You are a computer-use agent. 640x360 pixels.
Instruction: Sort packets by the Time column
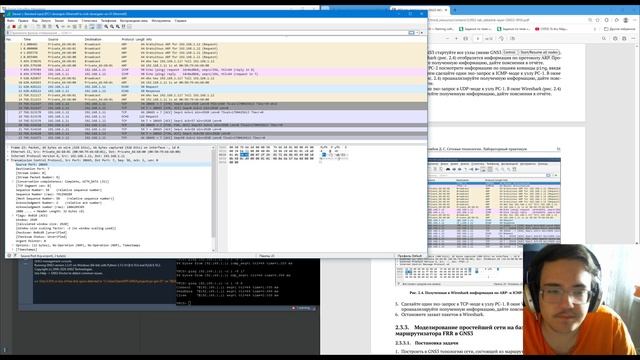click(x=27, y=39)
